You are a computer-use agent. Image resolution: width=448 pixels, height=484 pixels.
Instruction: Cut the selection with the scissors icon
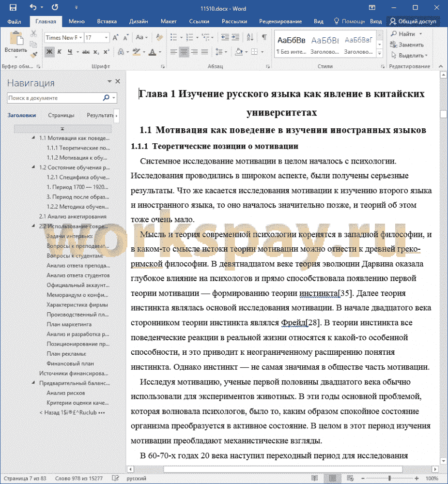[33, 33]
